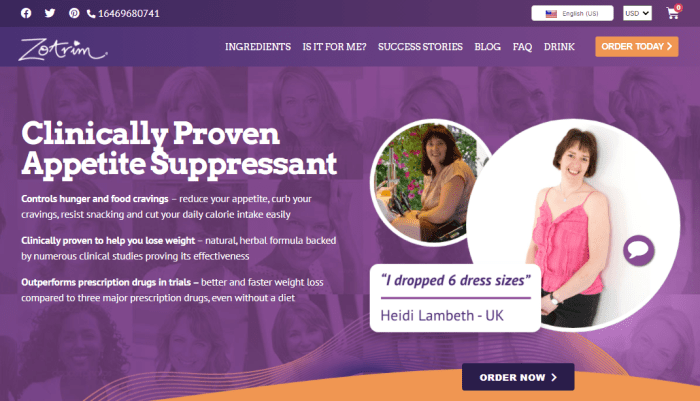
Task: Open the FAQ navigation item
Action: (522, 47)
